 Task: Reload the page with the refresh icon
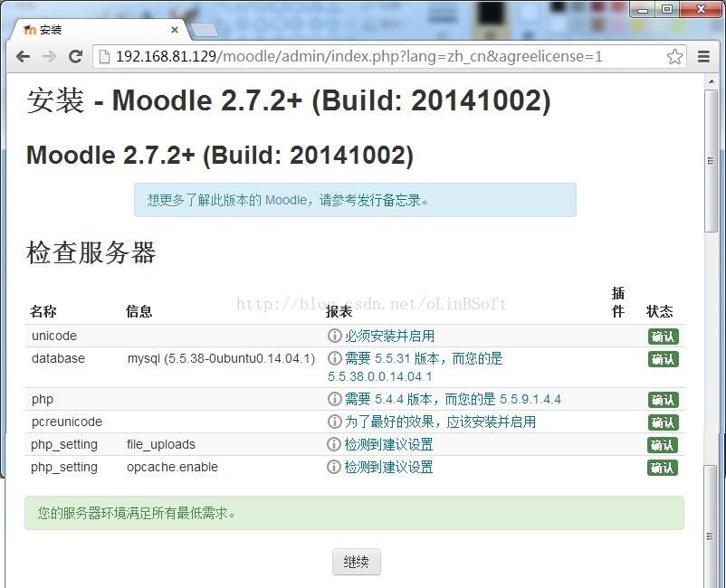pos(75,56)
